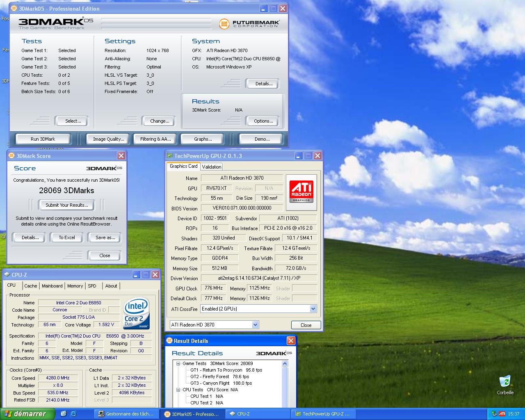Collapse the Game Tests tree node

(x=178, y=363)
